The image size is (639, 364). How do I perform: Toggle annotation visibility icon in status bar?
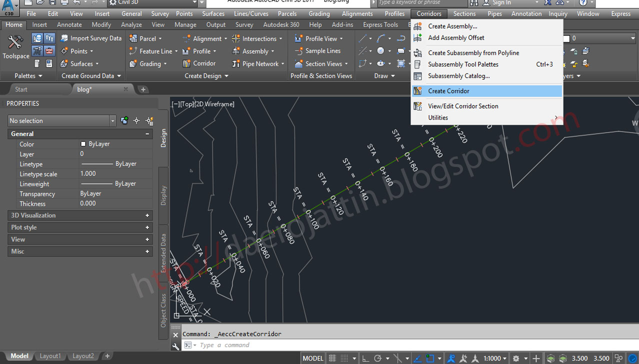coord(451,358)
